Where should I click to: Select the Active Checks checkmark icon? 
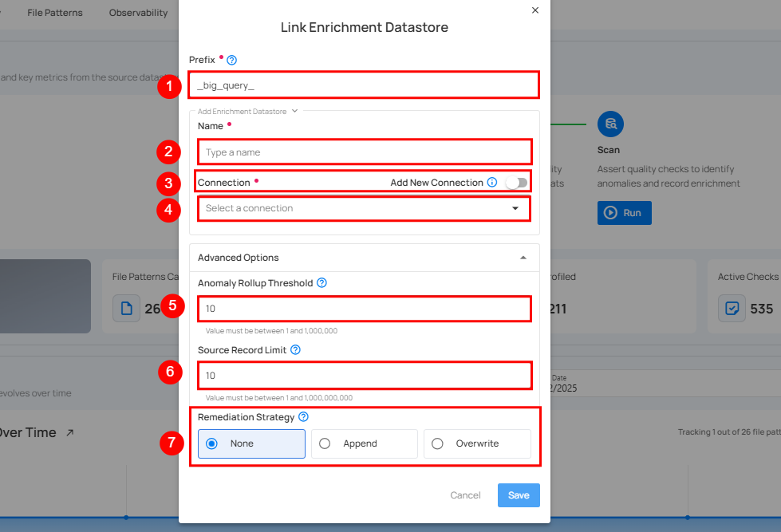click(732, 309)
